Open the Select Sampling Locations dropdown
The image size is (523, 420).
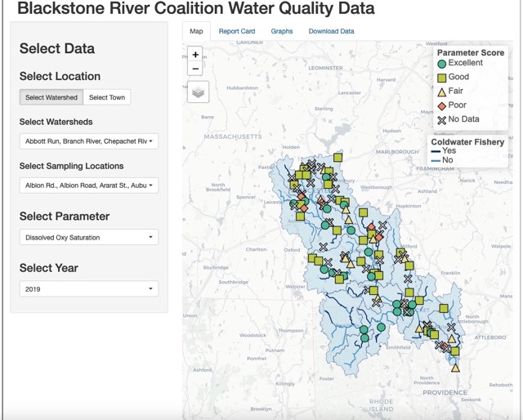[89, 185]
